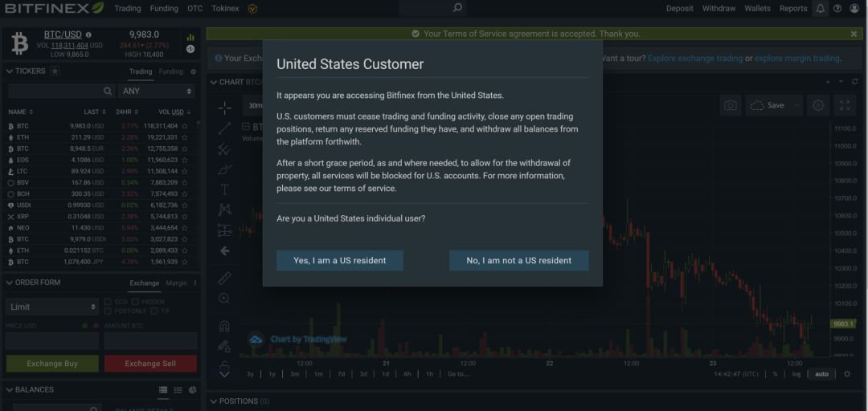Choose No, I am not a US resident
The height and width of the screenshot is (411, 868).
[x=518, y=261]
